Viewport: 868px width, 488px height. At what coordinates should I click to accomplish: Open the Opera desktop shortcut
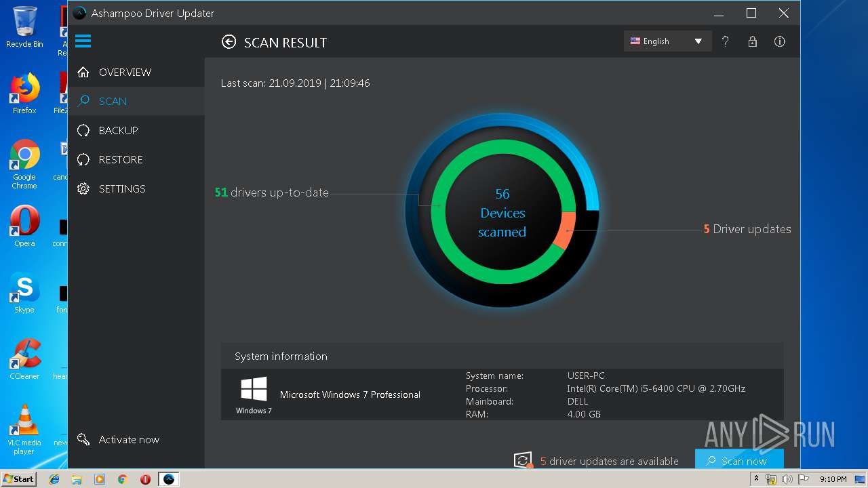click(24, 226)
